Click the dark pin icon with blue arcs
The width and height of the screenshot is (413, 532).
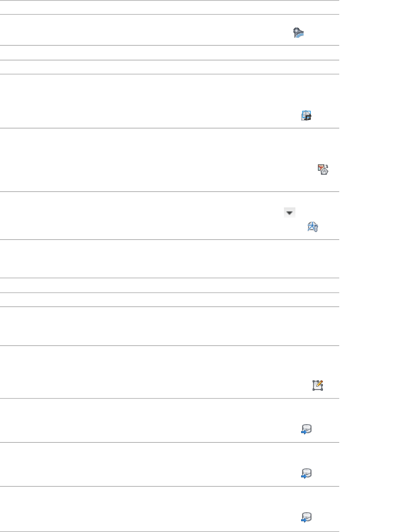[298, 33]
